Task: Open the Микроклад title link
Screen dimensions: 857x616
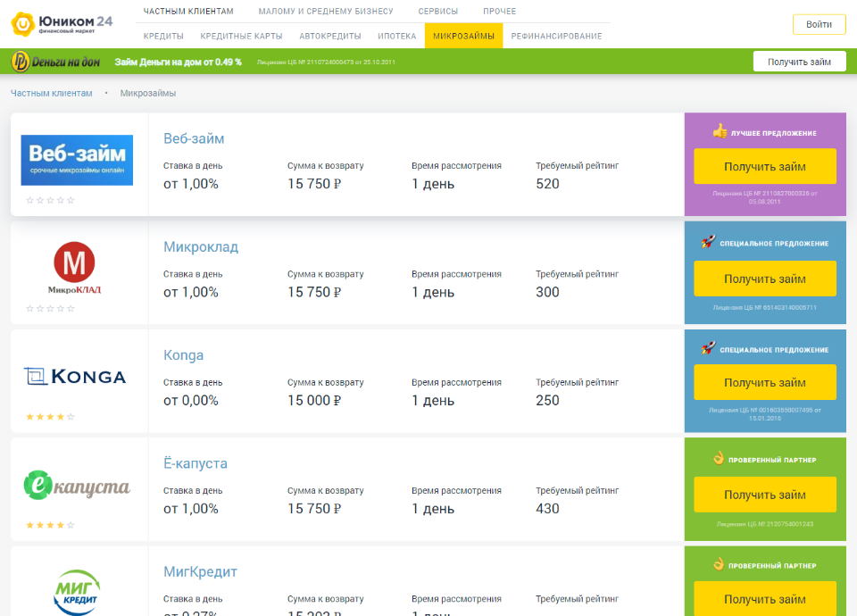Action: (201, 246)
